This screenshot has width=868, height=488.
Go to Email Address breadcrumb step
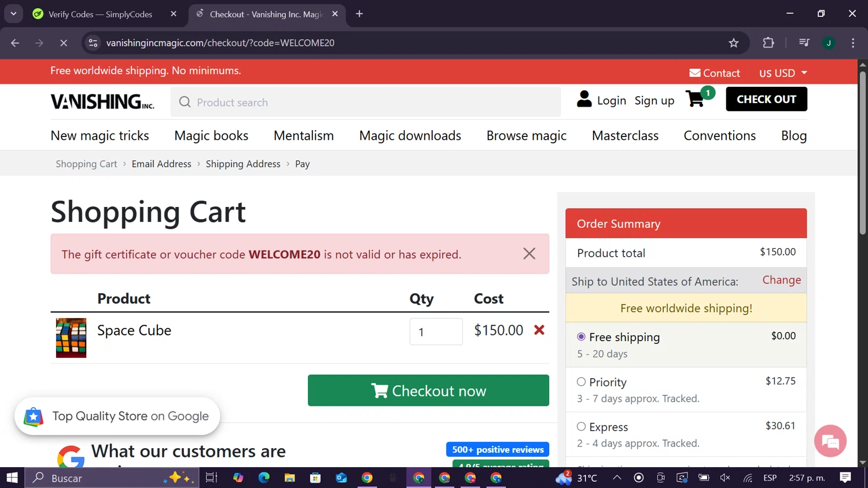point(161,164)
